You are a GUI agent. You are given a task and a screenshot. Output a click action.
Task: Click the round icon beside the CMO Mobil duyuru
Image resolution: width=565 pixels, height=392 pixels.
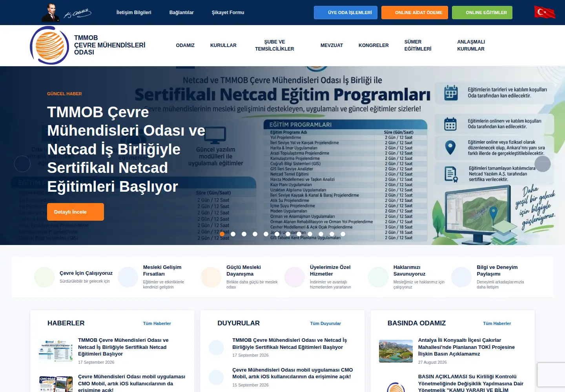point(216,377)
